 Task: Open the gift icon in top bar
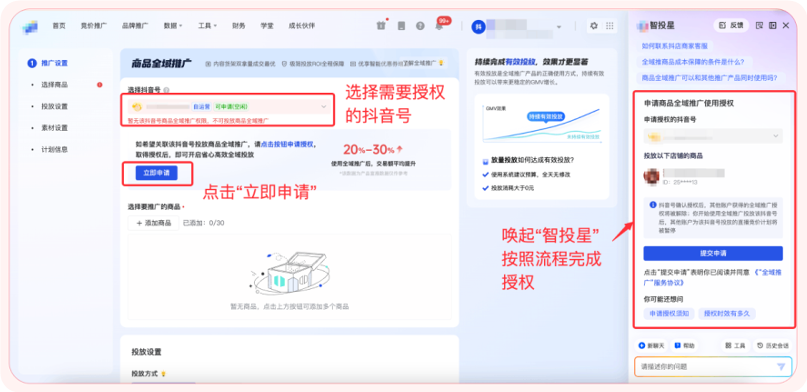point(381,26)
